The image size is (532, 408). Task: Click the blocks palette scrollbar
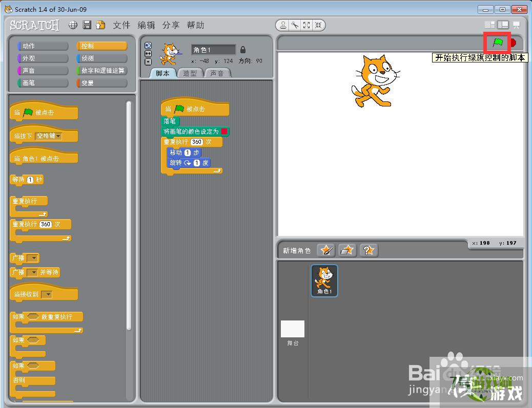coord(129,215)
